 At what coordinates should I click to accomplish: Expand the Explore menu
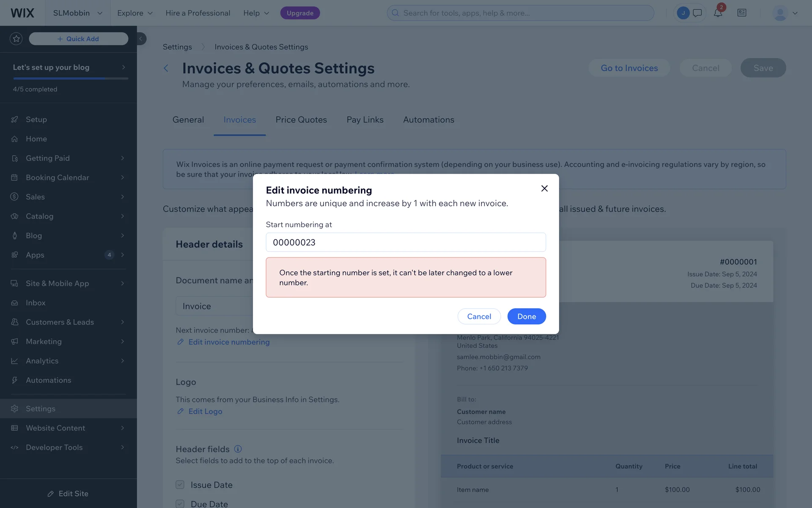[x=134, y=13]
